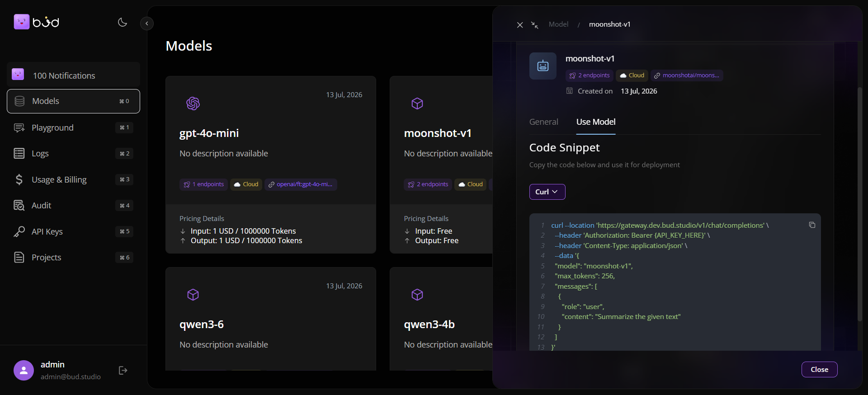The width and height of the screenshot is (868, 395).
Task: Click the admin@bud.studio email text
Action: tap(71, 377)
